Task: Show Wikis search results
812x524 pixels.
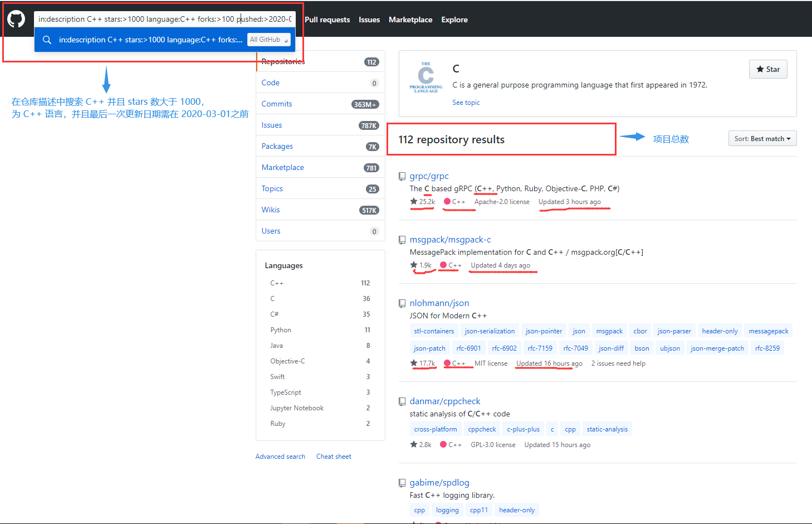Action: (x=320, y=210)
